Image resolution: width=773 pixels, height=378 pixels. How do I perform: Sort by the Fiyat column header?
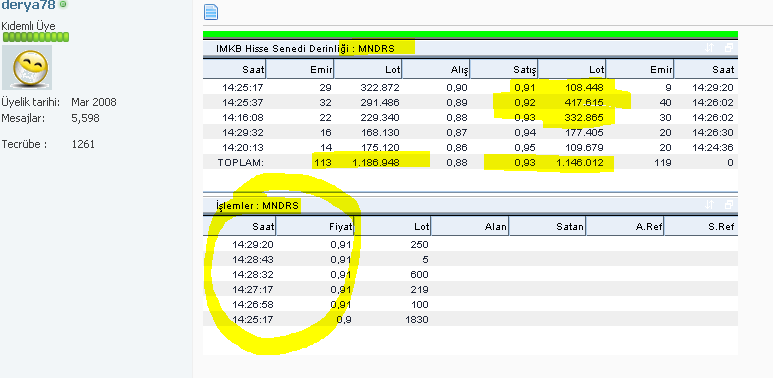tap(315, 227)
